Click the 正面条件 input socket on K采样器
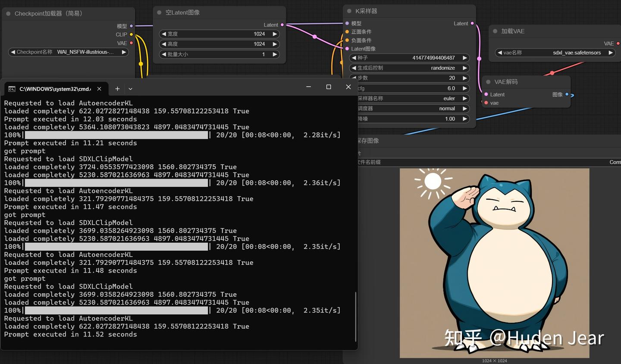The height and width of the screenshot is (364, 621). 347,32
